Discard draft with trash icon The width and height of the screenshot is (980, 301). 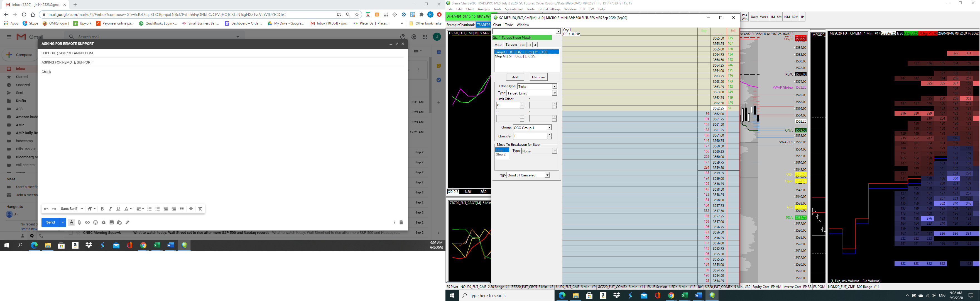(401, 222)
